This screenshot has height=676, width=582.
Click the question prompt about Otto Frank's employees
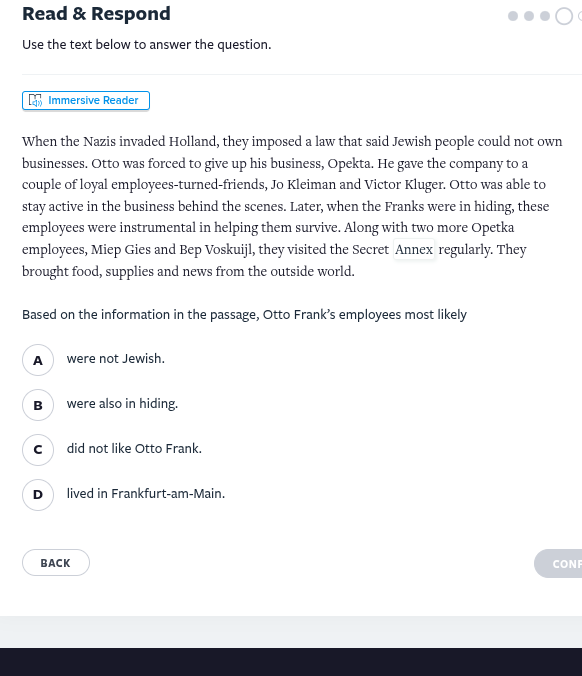coord(244,315)
